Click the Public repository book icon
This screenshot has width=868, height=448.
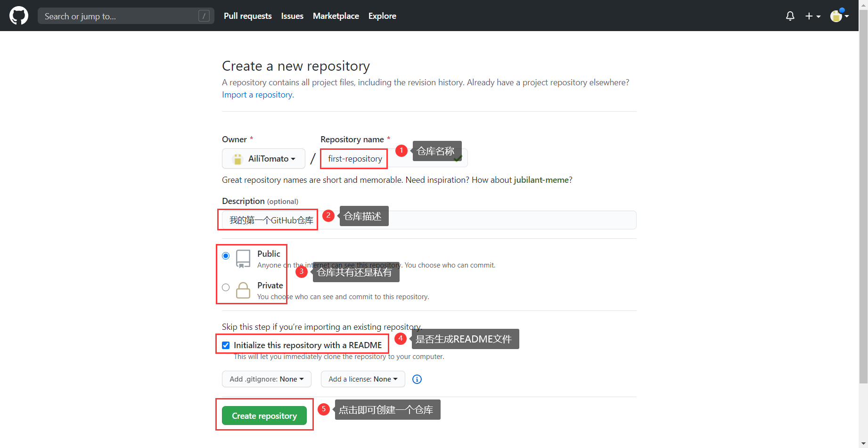click(x=243, y=259)
